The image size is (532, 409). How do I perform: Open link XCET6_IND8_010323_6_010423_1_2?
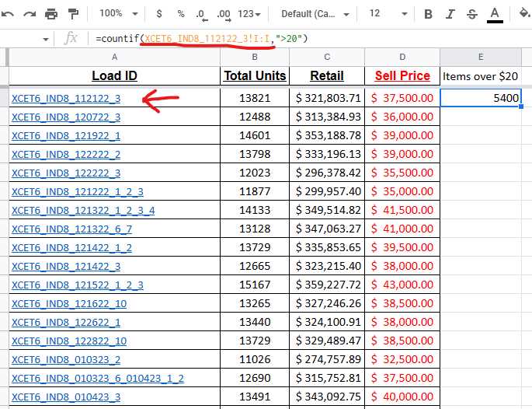point(98,379)
